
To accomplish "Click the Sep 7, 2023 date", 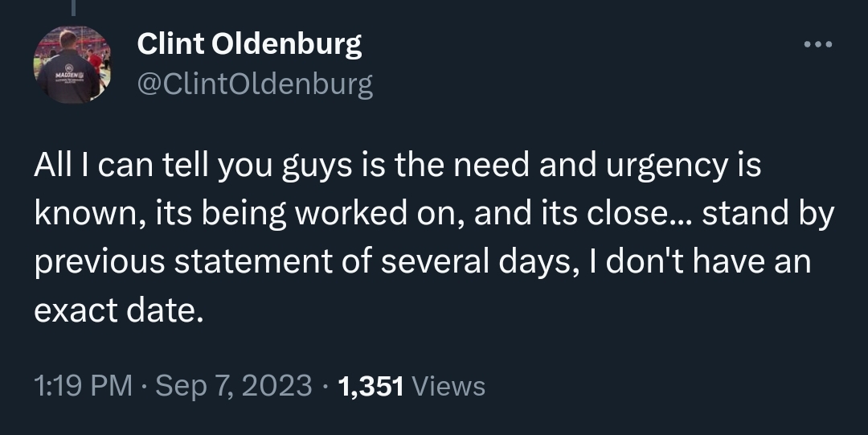I will coord(233,386).
